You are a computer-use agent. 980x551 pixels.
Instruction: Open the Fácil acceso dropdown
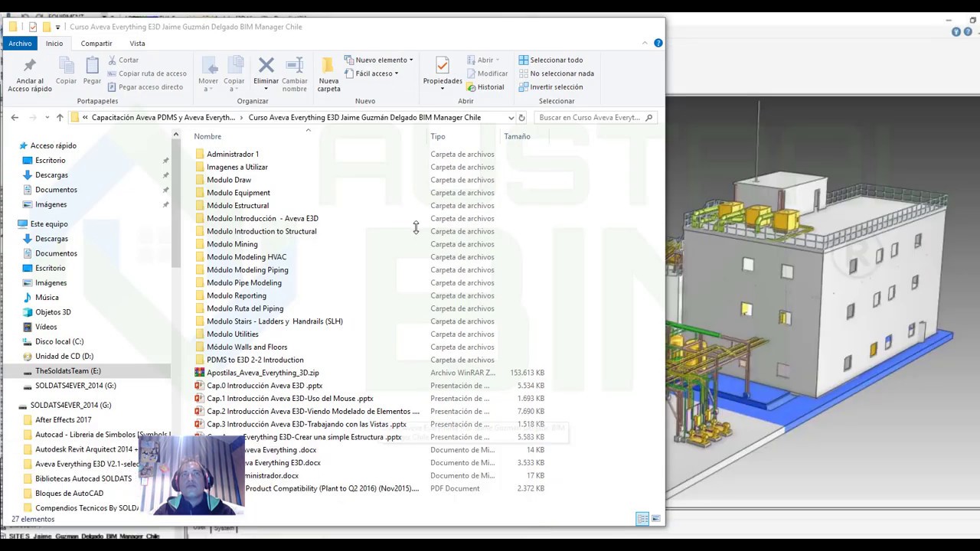click(x=371, y=73)
